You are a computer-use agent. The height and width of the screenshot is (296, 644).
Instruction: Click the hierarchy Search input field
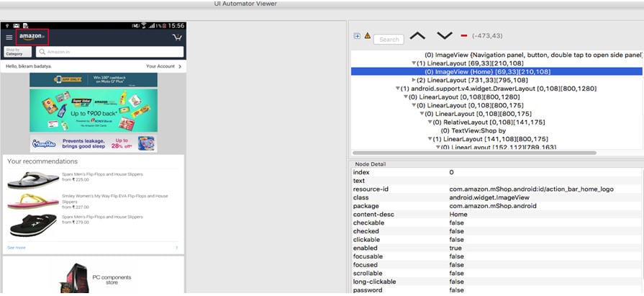tap(389, 40)
